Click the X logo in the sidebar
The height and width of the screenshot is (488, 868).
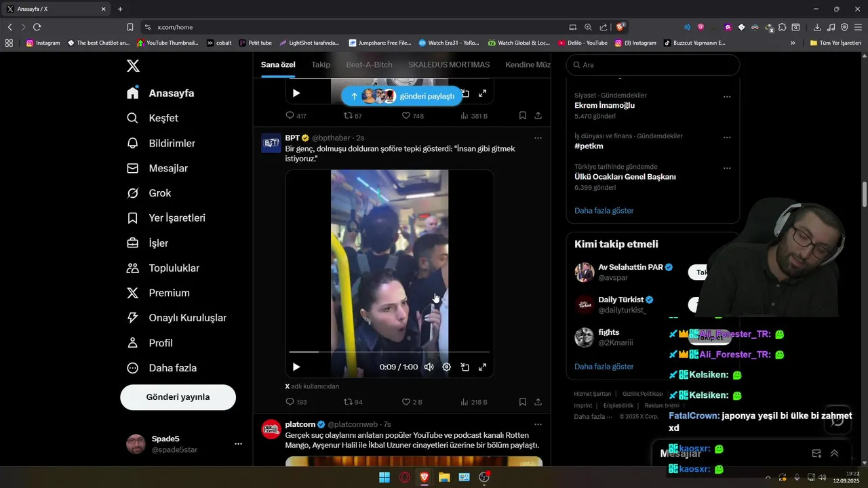pyautogui.click(x=133, y=66)
